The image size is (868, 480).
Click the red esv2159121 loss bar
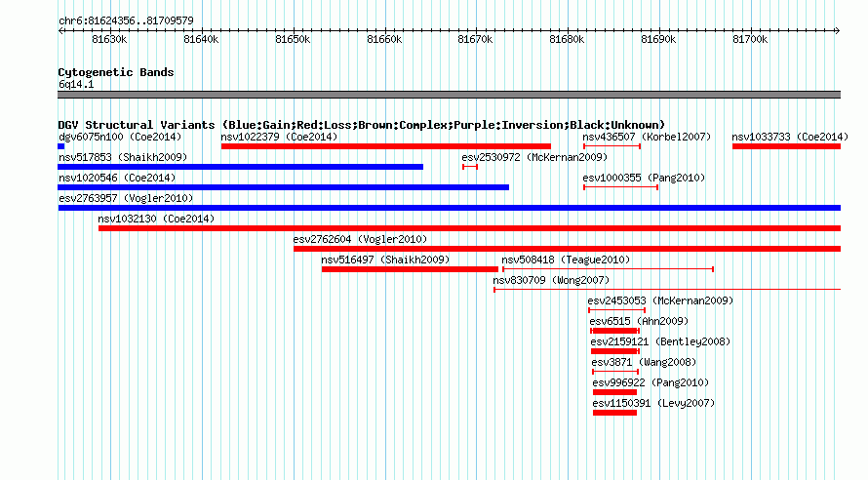pos(615,351)
